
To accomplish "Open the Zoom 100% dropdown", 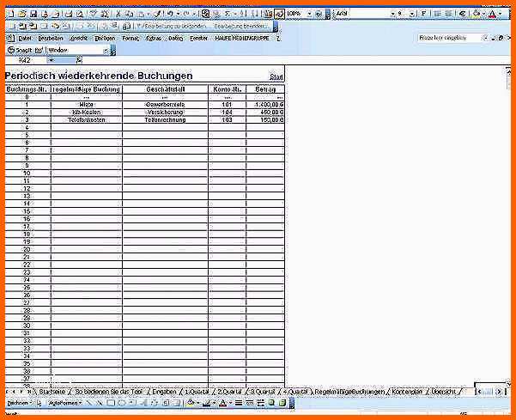I will [309, 14].
